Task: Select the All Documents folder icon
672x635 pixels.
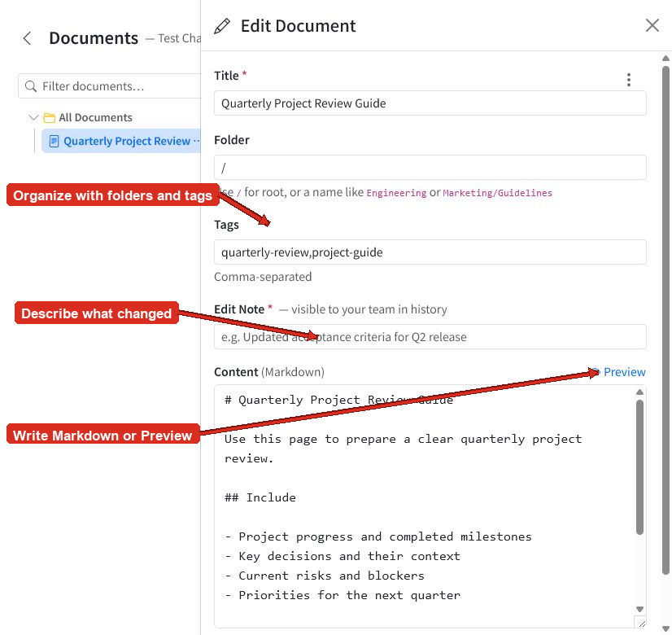Action: [50, 117]
